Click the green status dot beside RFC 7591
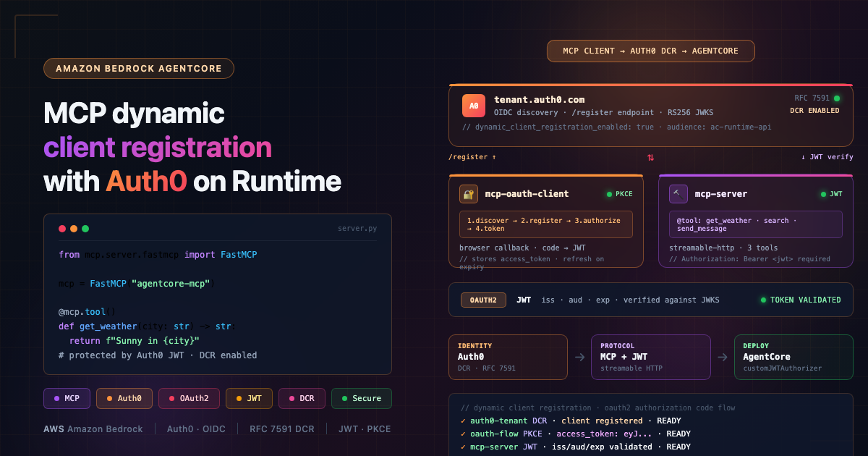 pos(837,98)
